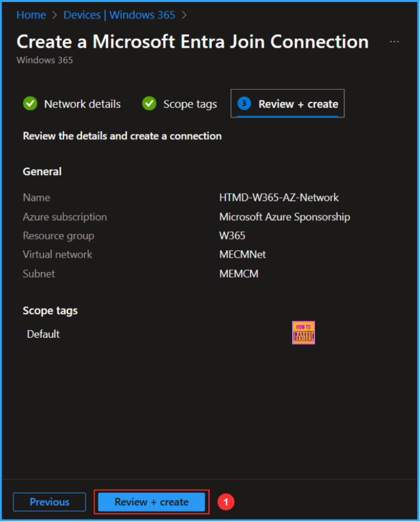
Task: Click the Default scope tag entry
Action: click(x=43, y=334)
